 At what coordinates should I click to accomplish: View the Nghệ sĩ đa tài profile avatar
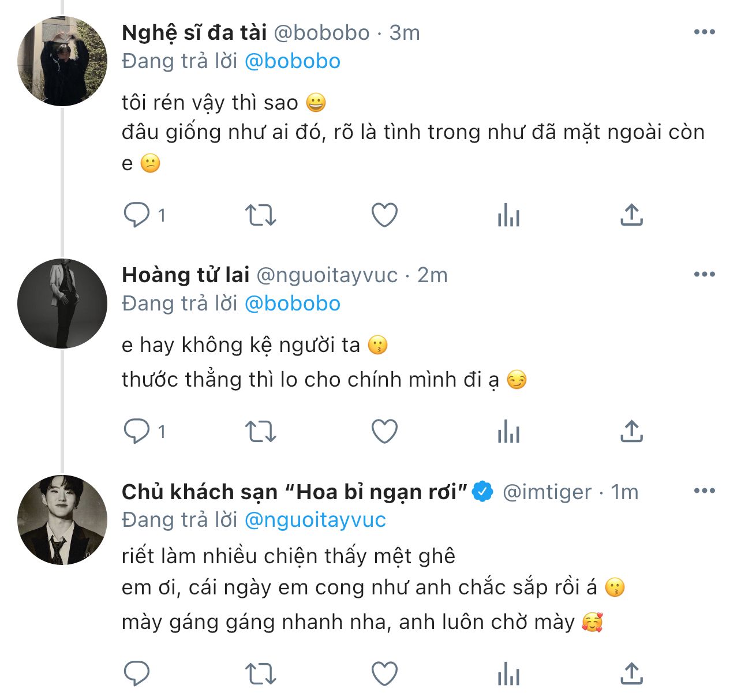click(62, 61)
